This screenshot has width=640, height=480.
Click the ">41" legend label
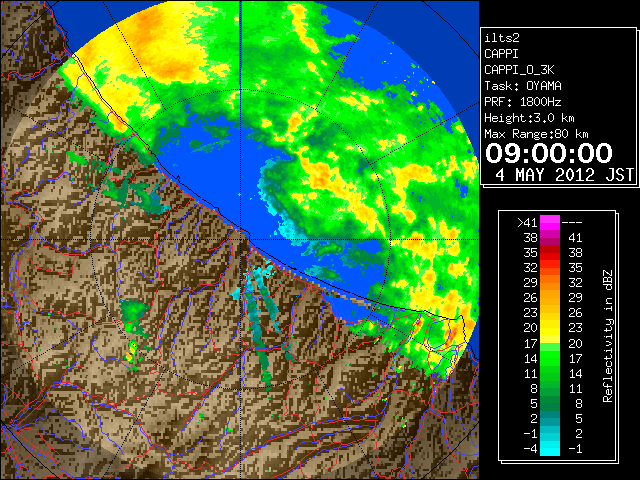[x=527, y=223]
